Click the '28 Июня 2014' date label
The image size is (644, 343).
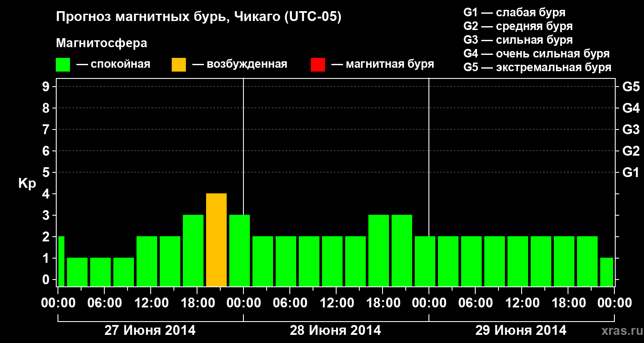[x=336, y=331]
